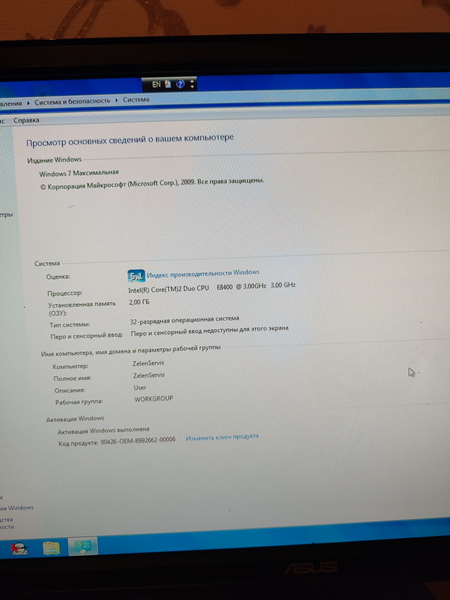Open Индекс производительности Windows link
The width and height of the screenshot is (450, 600).
[x=203, y=273]
